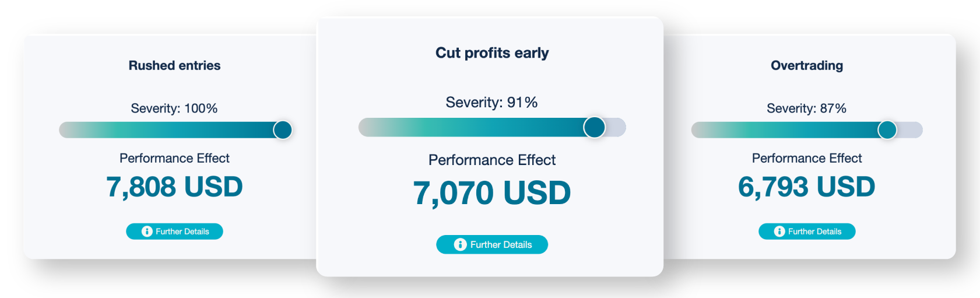Click the Cut profits early slider handle

594,127
